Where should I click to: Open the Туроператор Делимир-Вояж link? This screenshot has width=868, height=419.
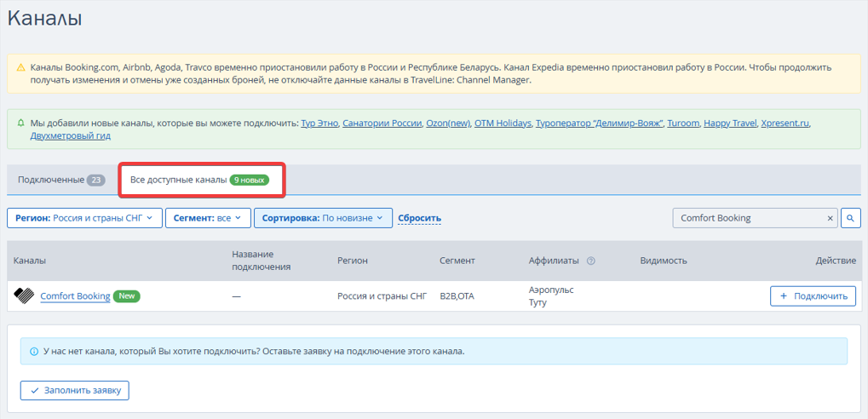[x=600, y=123]
